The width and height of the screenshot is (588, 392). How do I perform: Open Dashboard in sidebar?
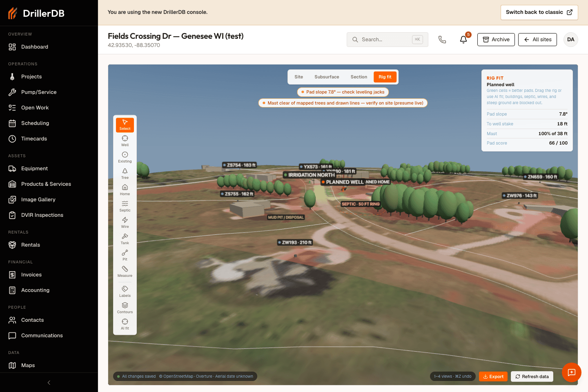(x=49, y=47)
